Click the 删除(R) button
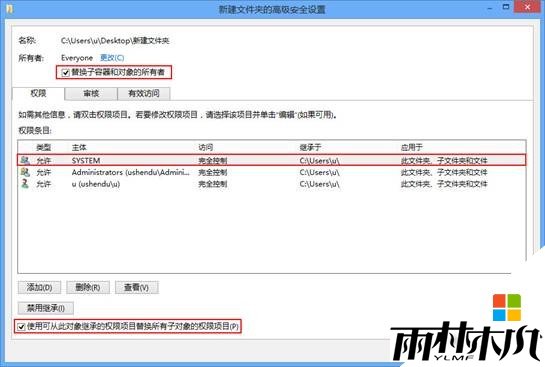Image resolution: width=545 pixels, height=367 pixels. tap(88, 287)
